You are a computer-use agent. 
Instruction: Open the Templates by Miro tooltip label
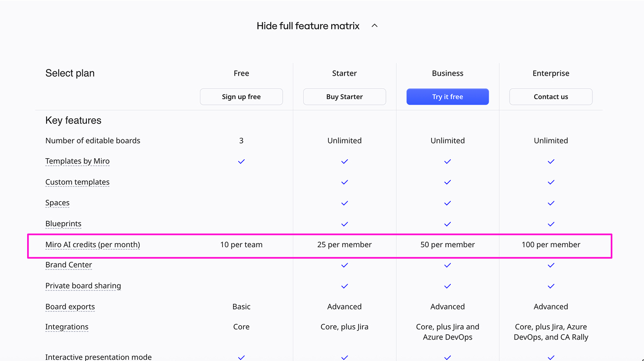coord(77,161)
